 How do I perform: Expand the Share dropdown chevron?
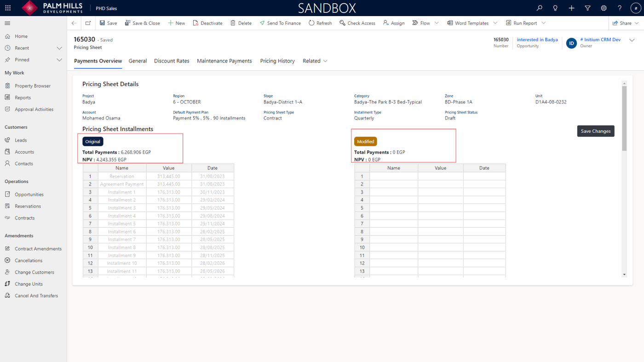[637, 23]
